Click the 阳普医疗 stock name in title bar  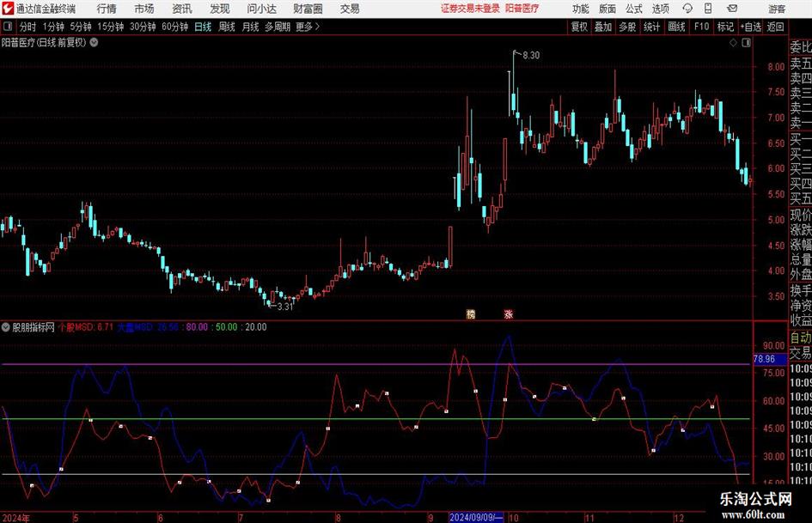(522, 9)
